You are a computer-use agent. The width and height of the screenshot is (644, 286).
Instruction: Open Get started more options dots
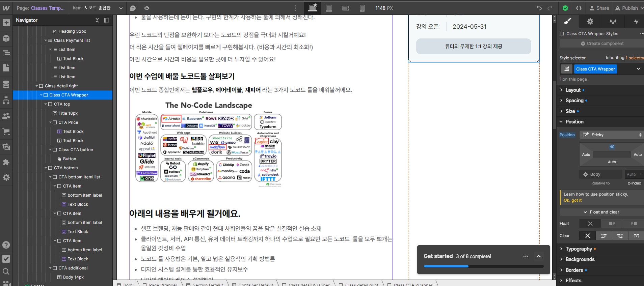point(526,256)
